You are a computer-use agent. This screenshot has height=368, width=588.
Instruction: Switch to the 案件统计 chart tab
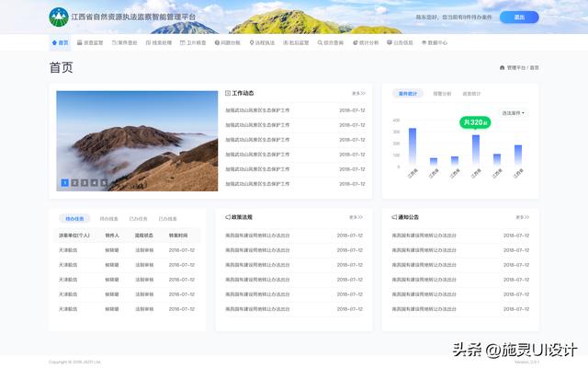point(408,94)
